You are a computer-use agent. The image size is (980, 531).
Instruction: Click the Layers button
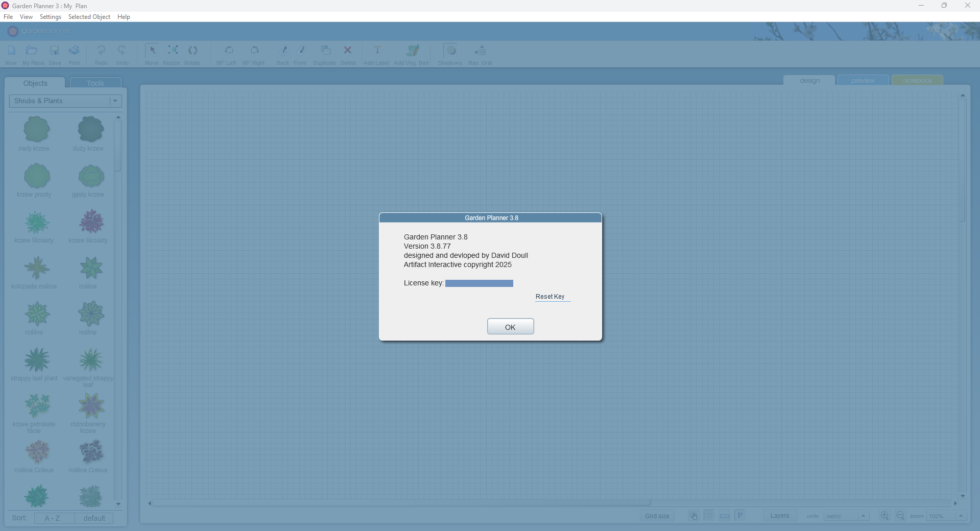coord(780,516)
